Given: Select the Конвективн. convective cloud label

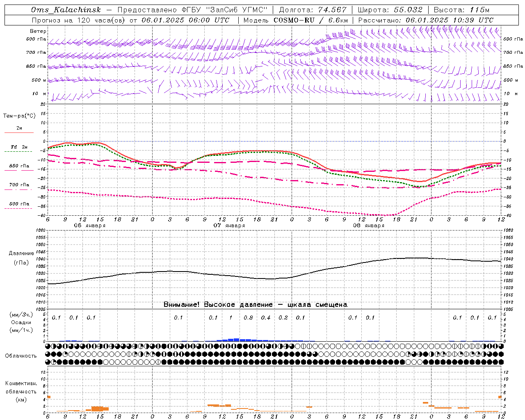Looking at the screenshot, I should 21,383.
